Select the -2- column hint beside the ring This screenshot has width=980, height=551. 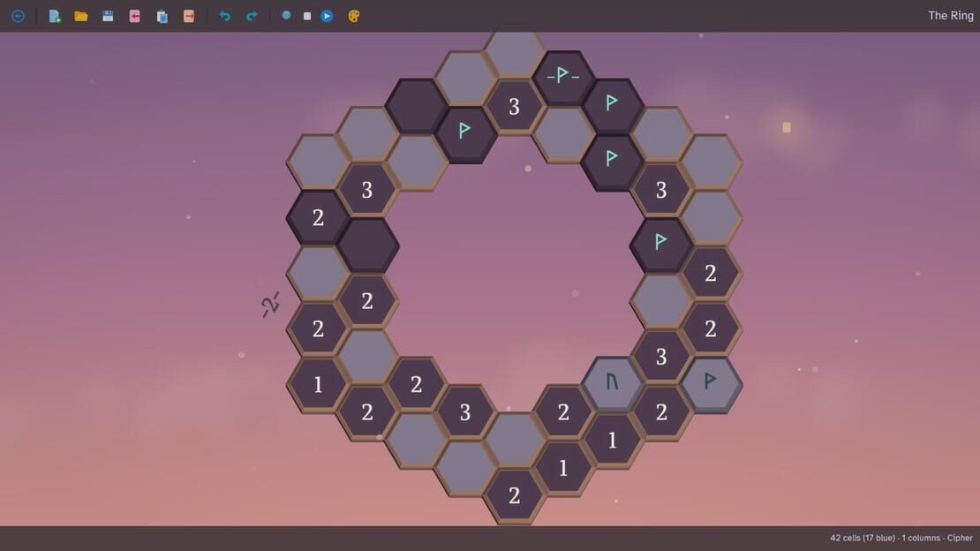[271, 305]
